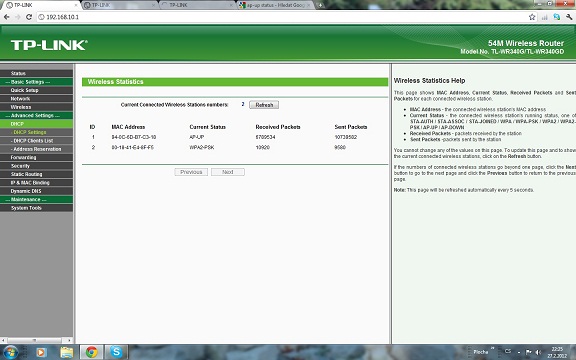Click the AP-UP status cell
The image size is (576, 360).
point(197,137)
